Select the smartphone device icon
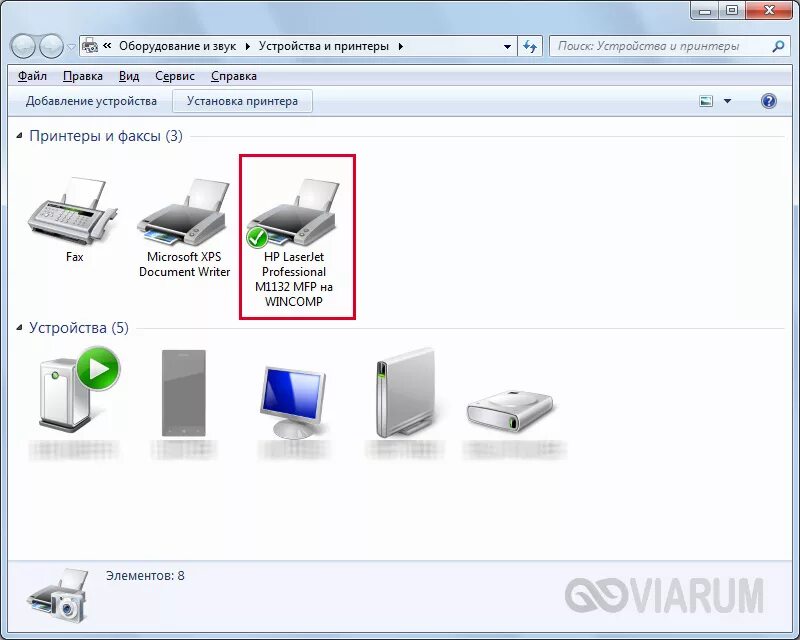This screenshot has width=800, height=640. (x=184, y=392)
